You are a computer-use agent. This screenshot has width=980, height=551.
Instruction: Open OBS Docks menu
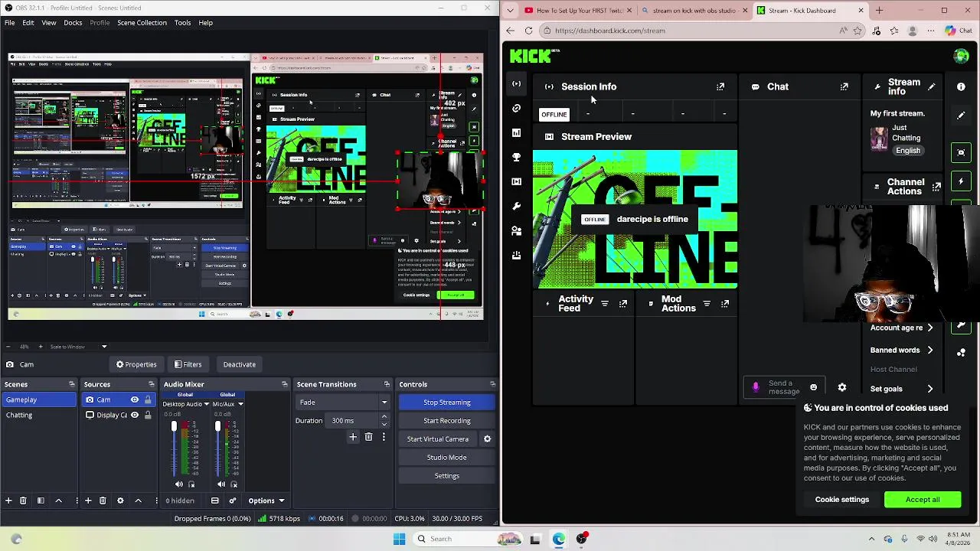(73, 22)
